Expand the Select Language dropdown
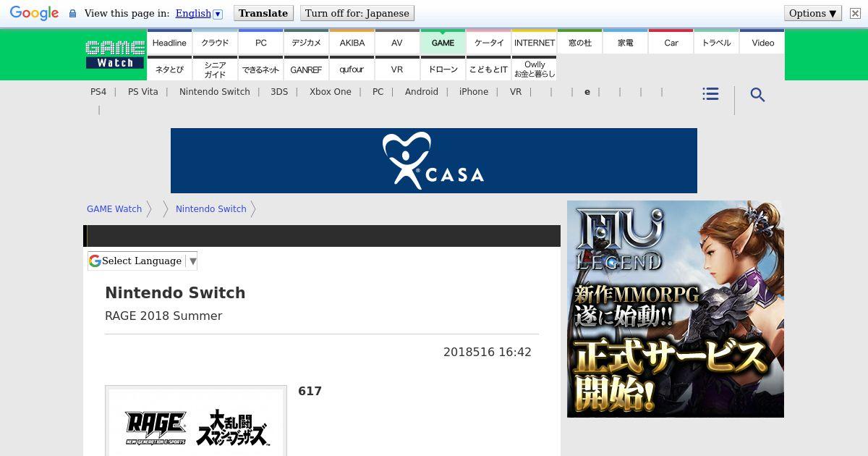Screen dimensions: 868x456 tap(142, 261)
